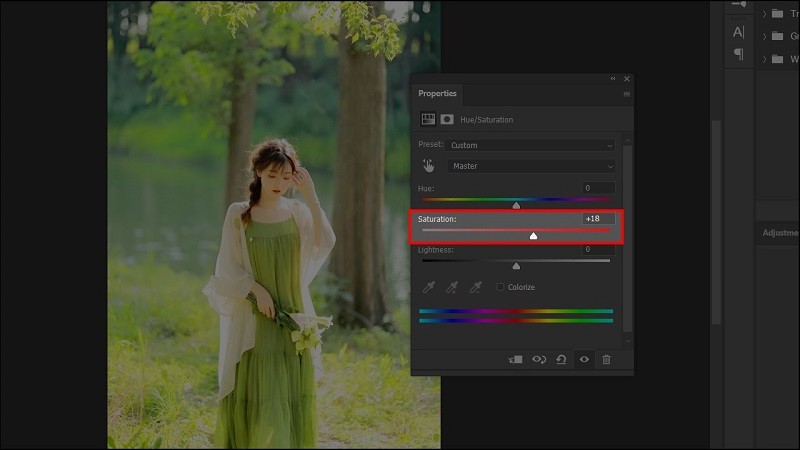Viewport: 800px width, 450px height.
Task: Click the Hue slider handle
Action: 516,205
